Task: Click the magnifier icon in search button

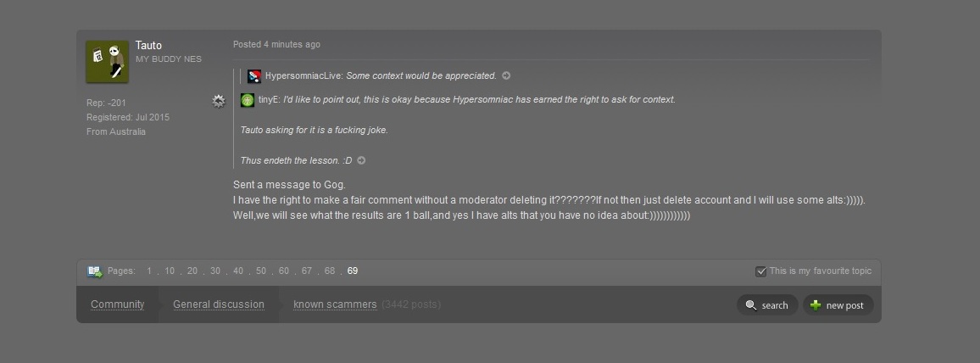Action: 750,304
